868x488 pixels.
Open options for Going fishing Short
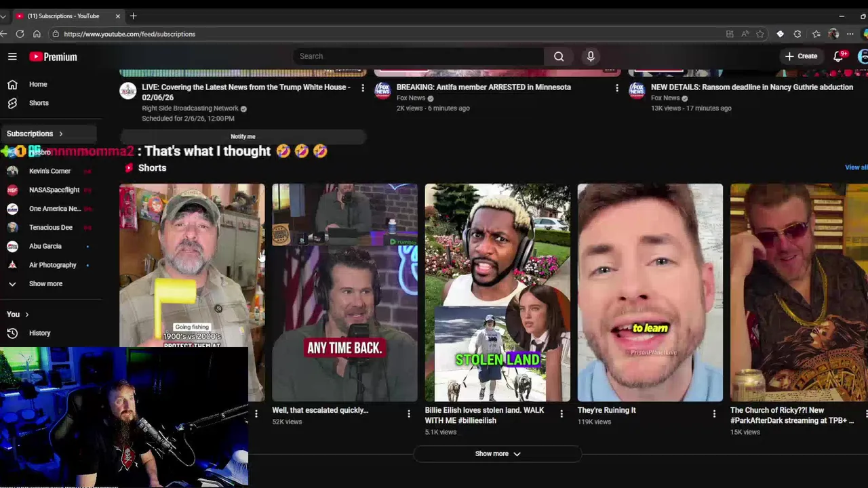[256, 413]
